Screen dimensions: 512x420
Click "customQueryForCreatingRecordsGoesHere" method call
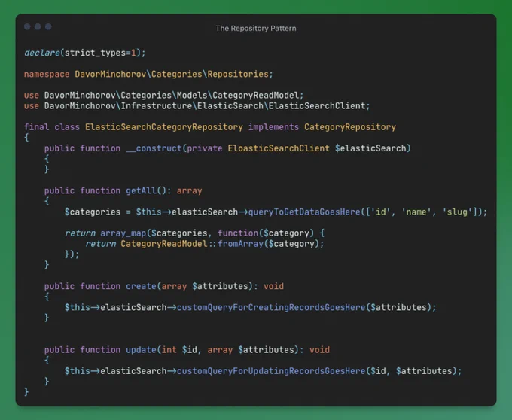point(271,307)
